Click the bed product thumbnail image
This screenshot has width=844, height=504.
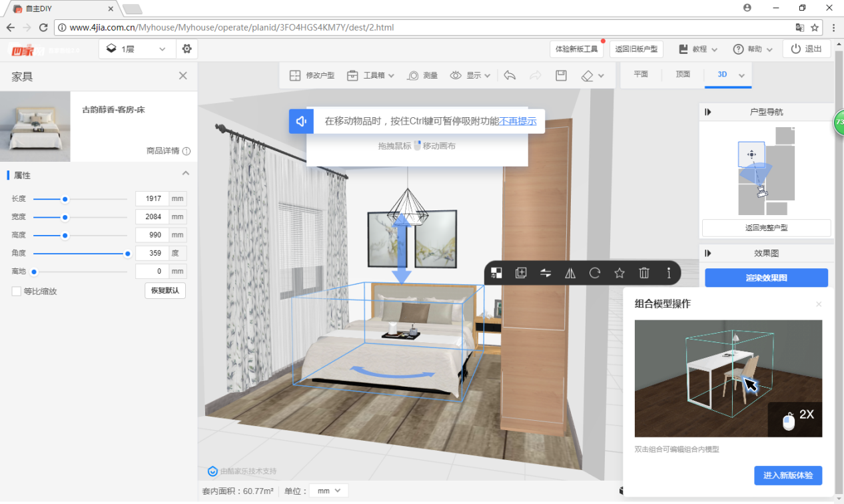(35, 126)
